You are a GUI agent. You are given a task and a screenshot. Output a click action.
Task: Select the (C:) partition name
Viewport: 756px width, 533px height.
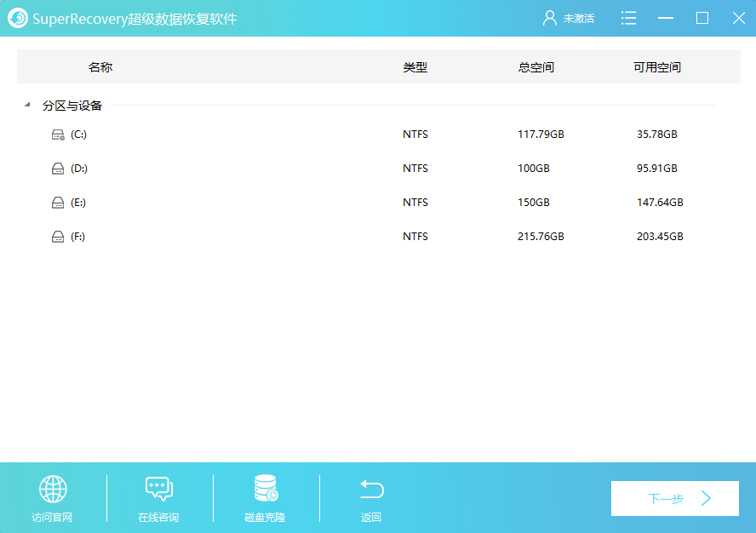tap(78, 135)
